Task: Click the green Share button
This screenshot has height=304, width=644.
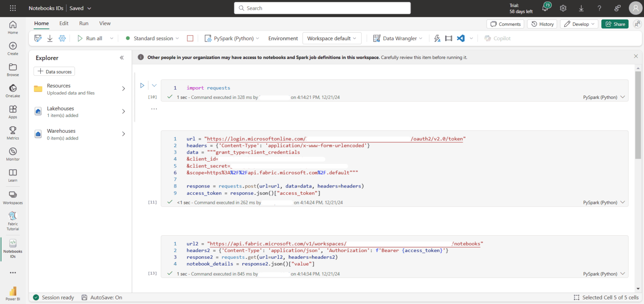Action: click(615, 24)
